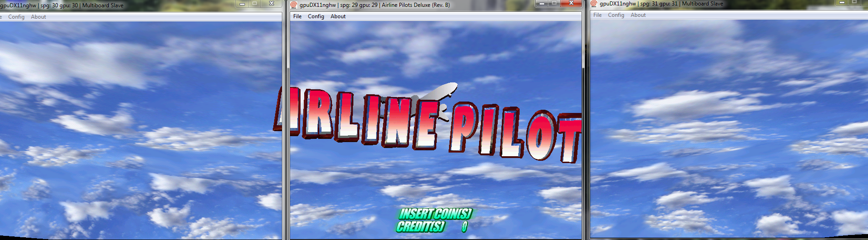Open Config menu in the right Multiboard Slave window
The image size is (868, 240).
(616, 15)
